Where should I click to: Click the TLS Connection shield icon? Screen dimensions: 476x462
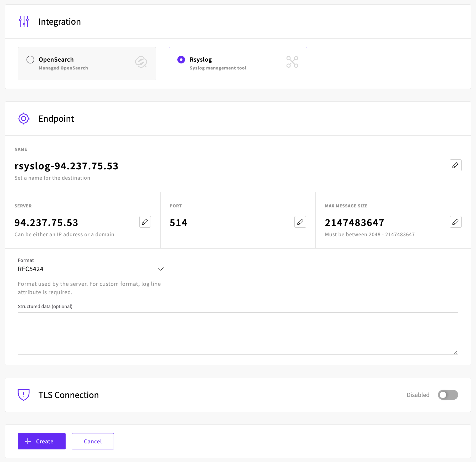(24, 395)
